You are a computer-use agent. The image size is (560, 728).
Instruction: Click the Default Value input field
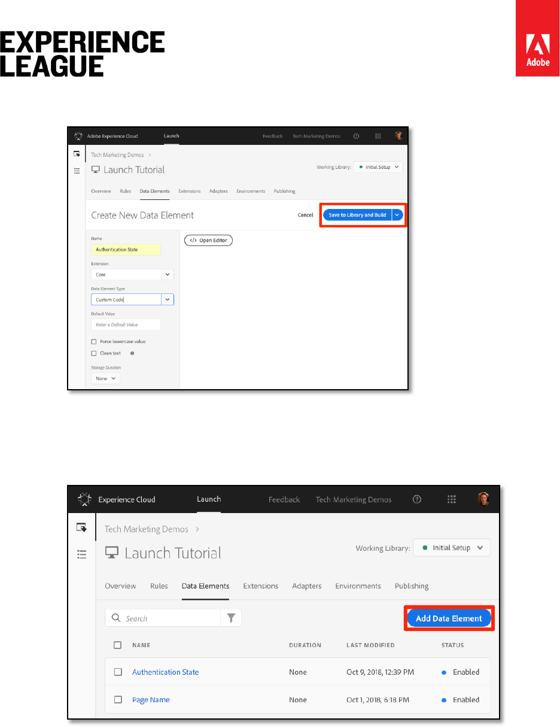[126, 324]
